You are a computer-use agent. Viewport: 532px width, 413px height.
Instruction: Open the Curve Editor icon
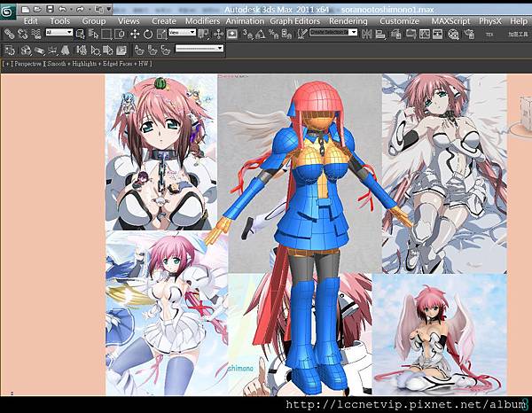(424, 34)
